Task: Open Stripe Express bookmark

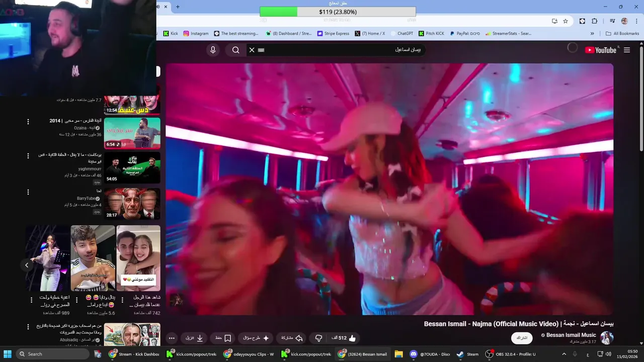Action: click(x=333, y=34)
